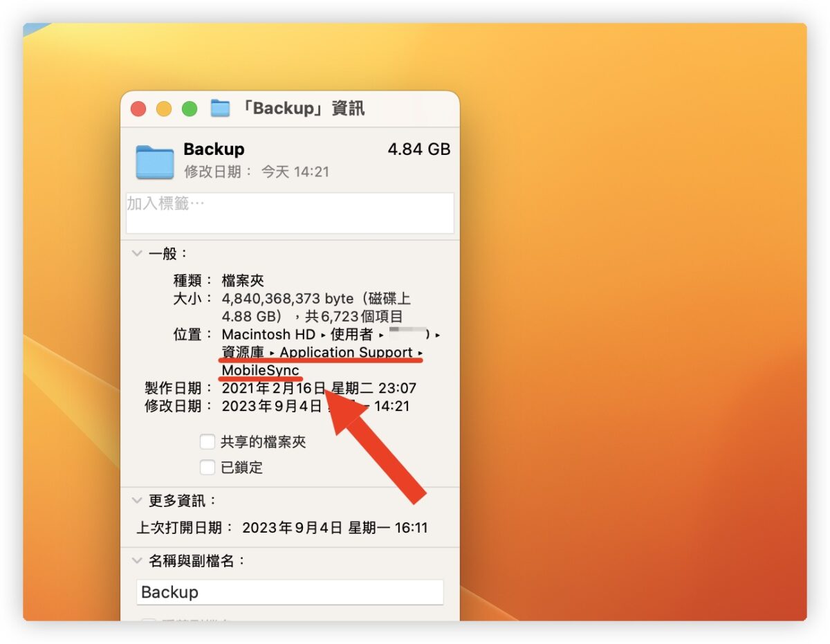The width and height of the screenshot is (830, 644).
Task: Toggle the 已鎖定 checkbox
Action: click(207, 467)
